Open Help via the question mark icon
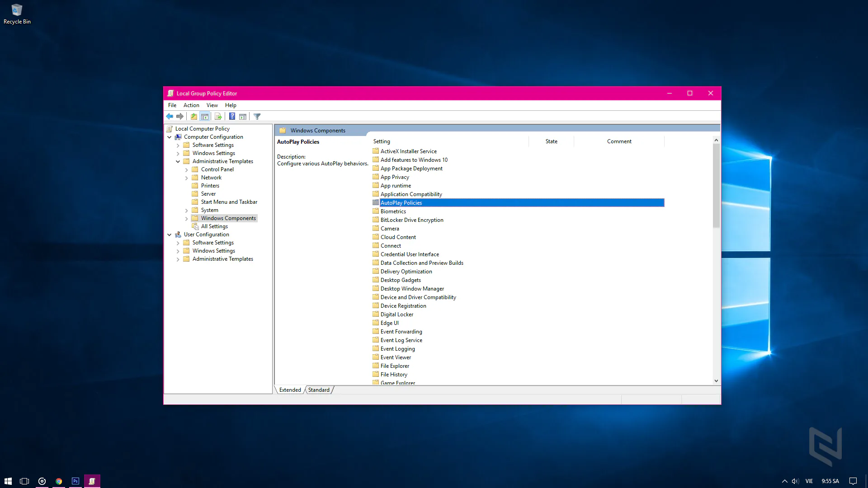This screenshot has width=868, height=488. coord(232,117)
